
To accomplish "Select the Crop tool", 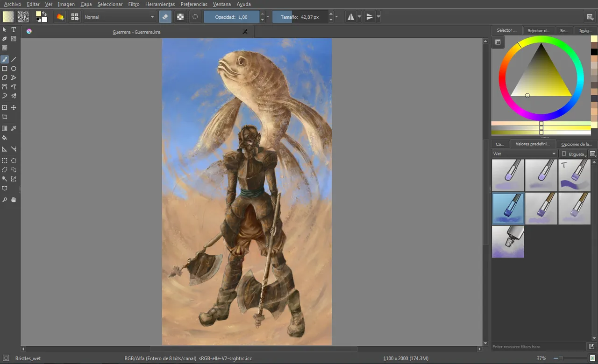I will 5,117.
